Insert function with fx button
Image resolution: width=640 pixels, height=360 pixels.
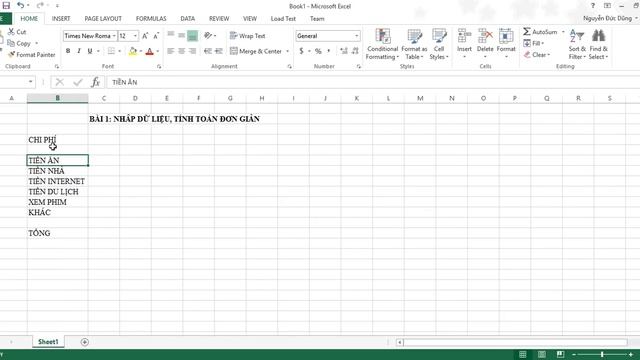95,82
